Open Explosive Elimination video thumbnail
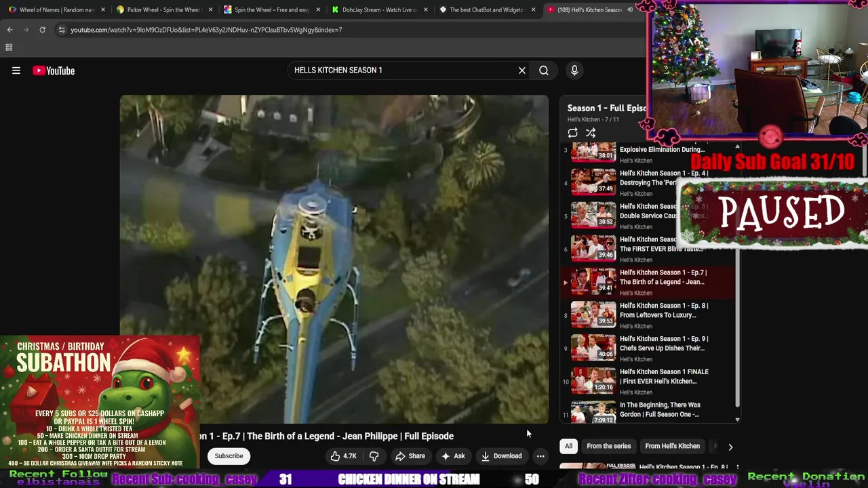Screen dimensions: 868x488 593,152
